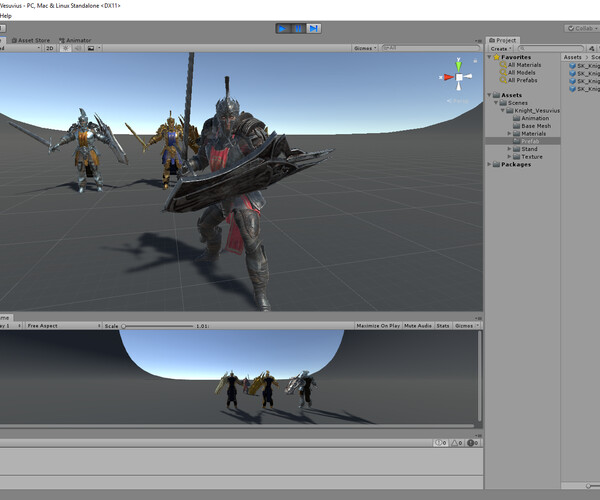Click the Stand folder icon
600x500 pixels.
point(516,149)
